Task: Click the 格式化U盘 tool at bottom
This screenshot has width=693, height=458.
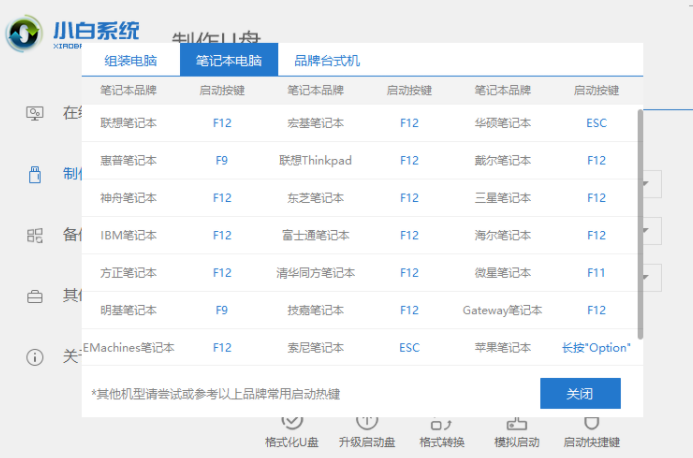Action: point(291,429)
